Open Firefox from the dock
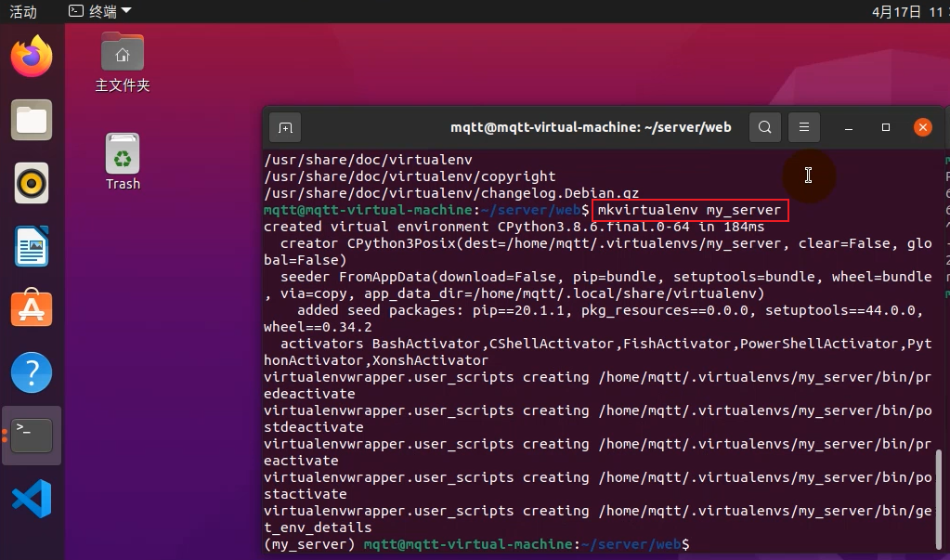Screen dimensions: 950x560 32,56
